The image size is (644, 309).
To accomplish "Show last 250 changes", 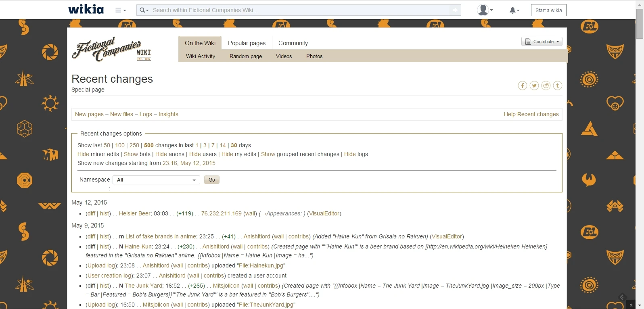I will click(x=134, y=145).
